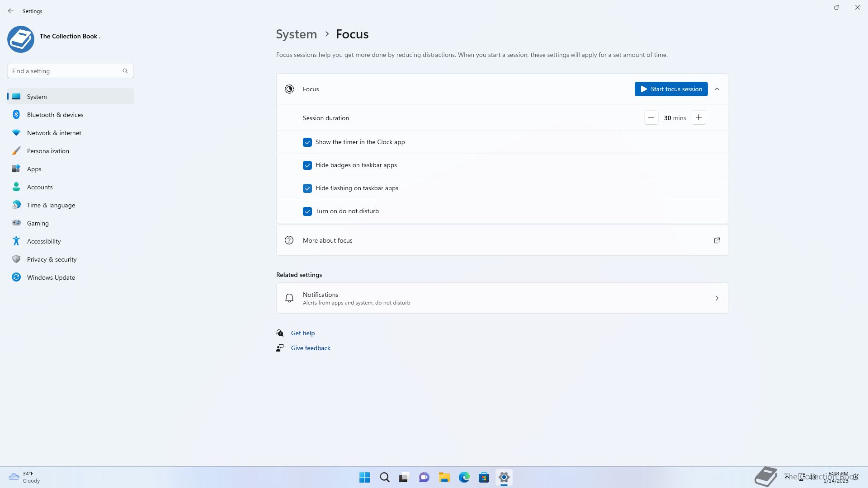Increase session duration with plus button
The height and width of the screenshot is (488, 868).
(x=698, y=118)
